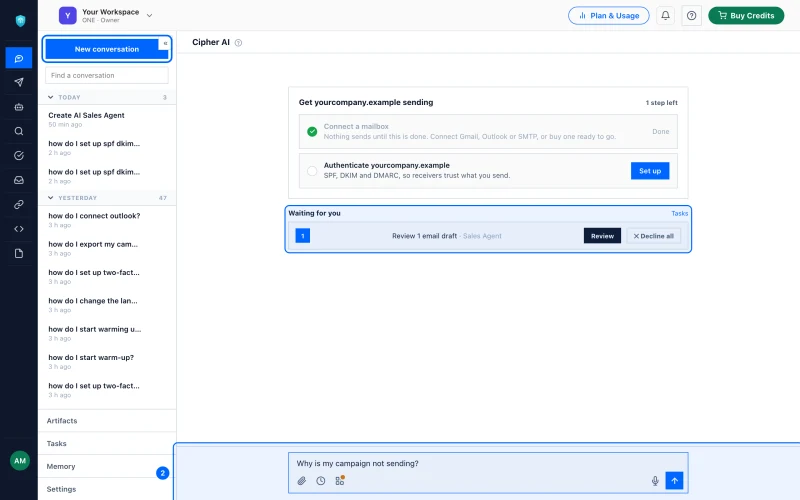Click Review for the email draft
The width and height of the screenshot is (800, 500).
(x=602, y=236)
